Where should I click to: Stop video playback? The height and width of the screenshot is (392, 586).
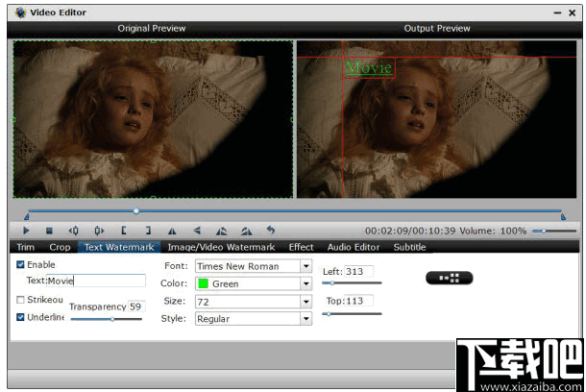click(49, 231)
